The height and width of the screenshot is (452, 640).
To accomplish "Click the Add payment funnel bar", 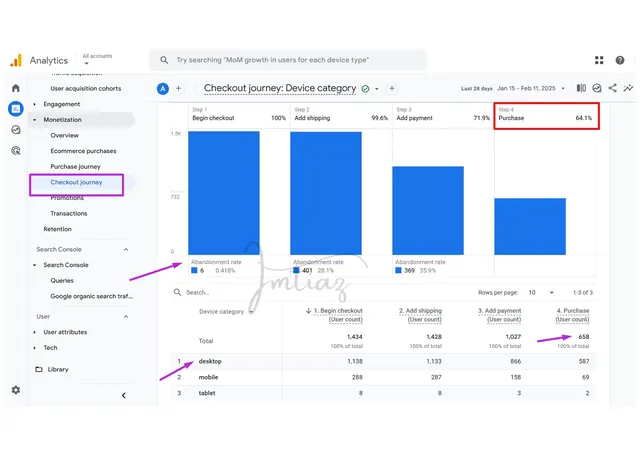I will 428,210.
